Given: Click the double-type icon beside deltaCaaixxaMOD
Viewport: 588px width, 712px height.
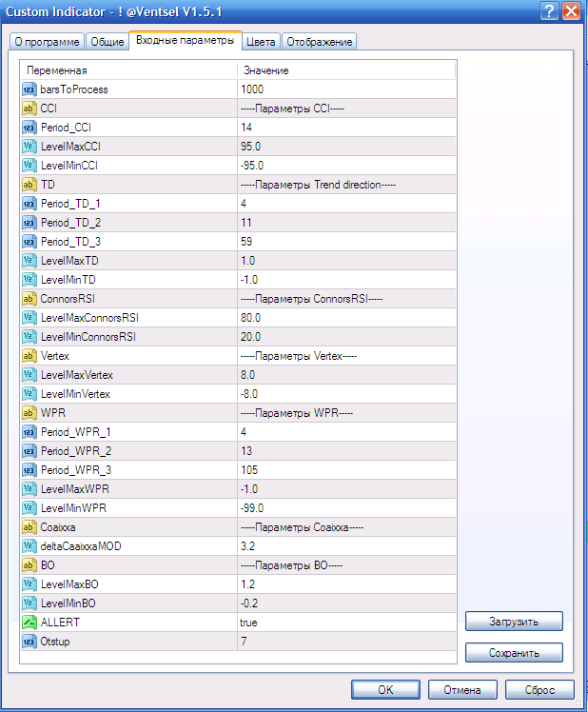Looking at the screenshot, I should [x=29, y=546].
